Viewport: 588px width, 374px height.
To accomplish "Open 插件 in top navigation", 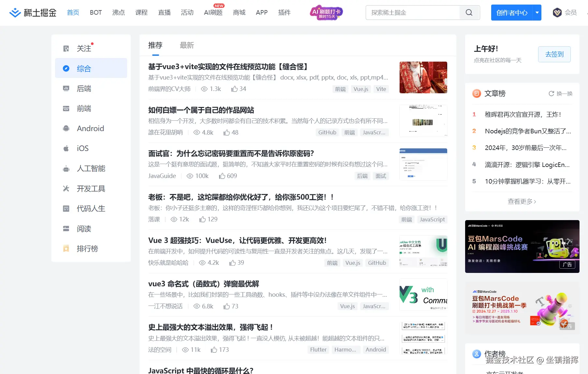I will (285, 12).
